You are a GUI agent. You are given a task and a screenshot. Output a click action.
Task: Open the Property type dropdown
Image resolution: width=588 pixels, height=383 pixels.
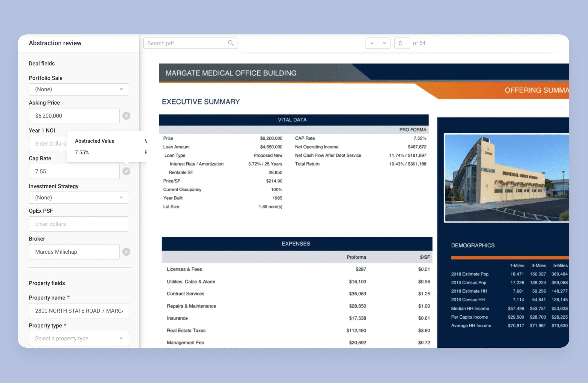coord(79,338)
